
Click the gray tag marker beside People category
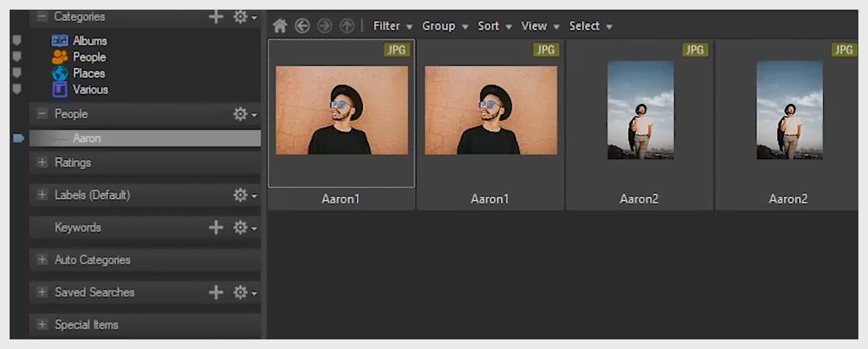(x=17, y=57)
